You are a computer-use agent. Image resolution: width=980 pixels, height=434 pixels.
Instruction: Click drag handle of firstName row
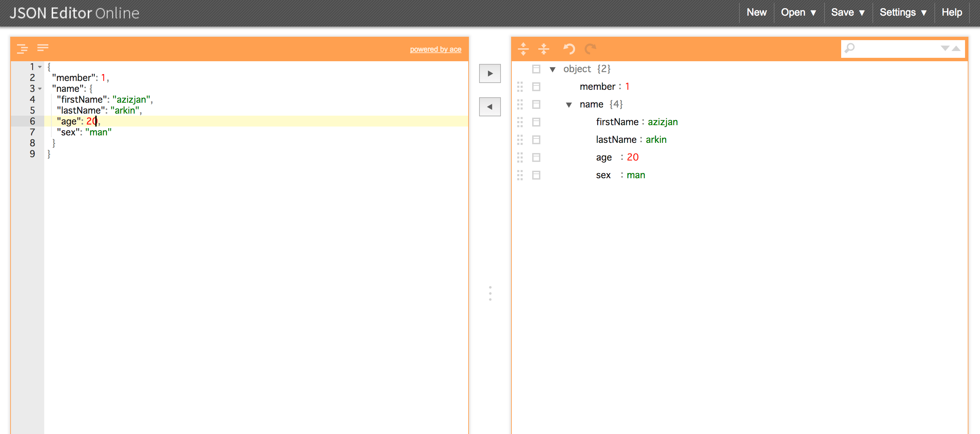click(x=520, y=122)
